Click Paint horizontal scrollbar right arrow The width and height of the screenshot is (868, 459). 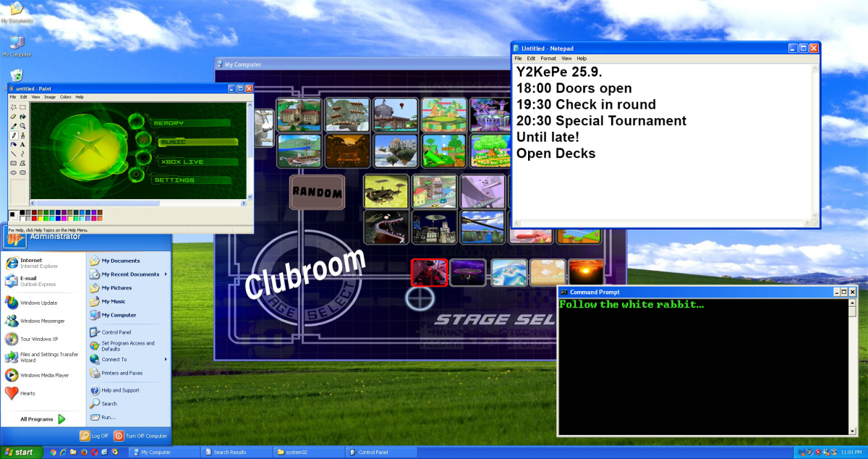pos(244,203)
